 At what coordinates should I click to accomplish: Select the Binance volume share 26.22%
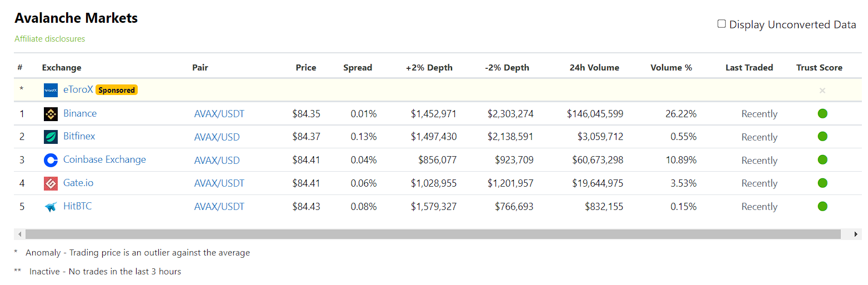pyautogui.click(x=681, y=114)
